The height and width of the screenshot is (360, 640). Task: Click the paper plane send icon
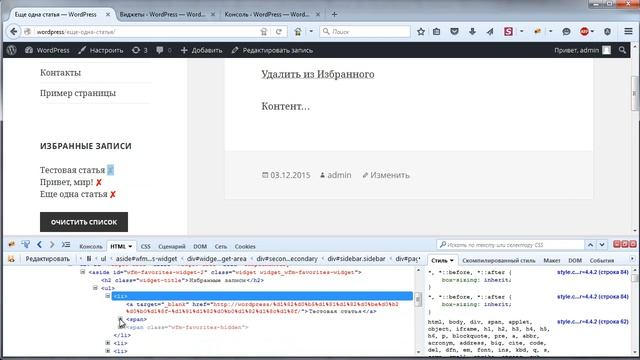coord(490,31)
